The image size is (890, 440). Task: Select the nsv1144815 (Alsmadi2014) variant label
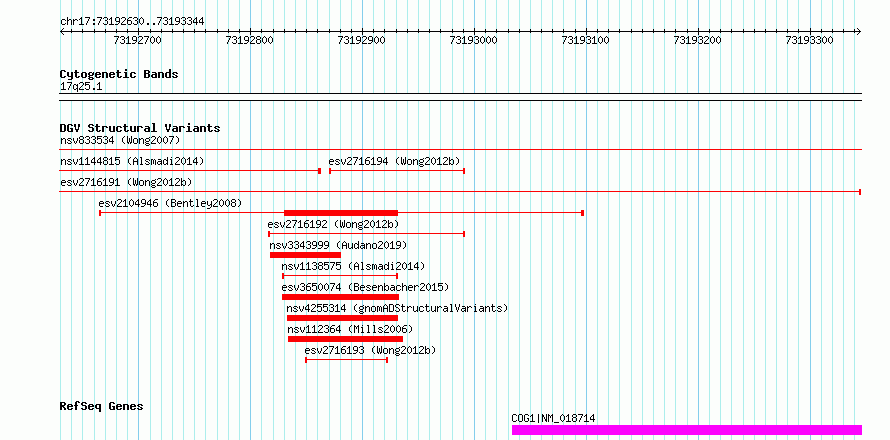point(132,161)
